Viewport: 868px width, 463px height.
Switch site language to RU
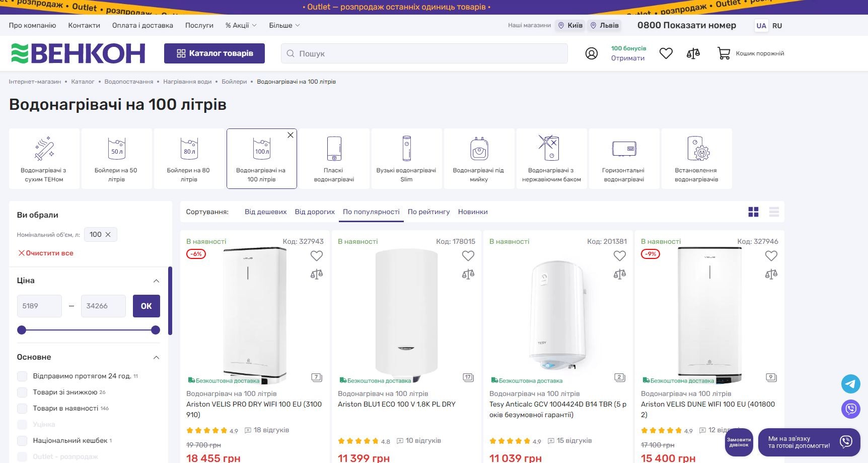(x=777, y=26)
